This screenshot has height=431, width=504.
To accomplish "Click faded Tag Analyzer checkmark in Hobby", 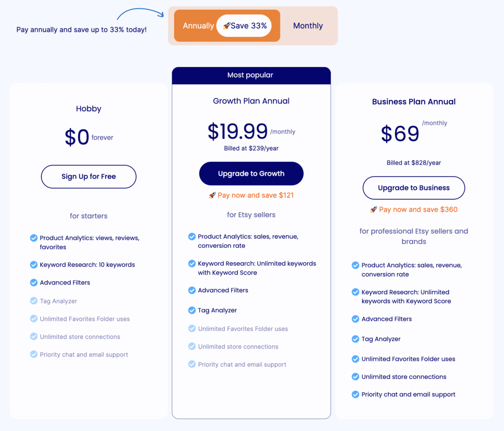I will pyautogui.click(x=34, y=301).
